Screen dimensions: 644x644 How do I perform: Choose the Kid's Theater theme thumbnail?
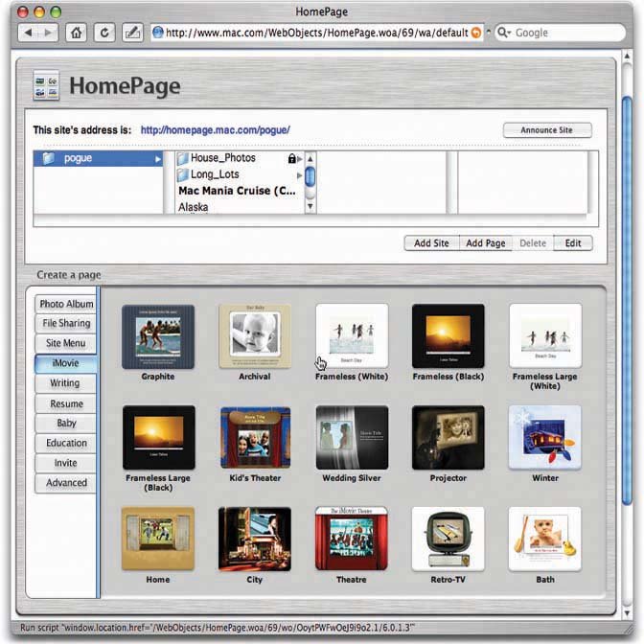click(x=256, y=437)
